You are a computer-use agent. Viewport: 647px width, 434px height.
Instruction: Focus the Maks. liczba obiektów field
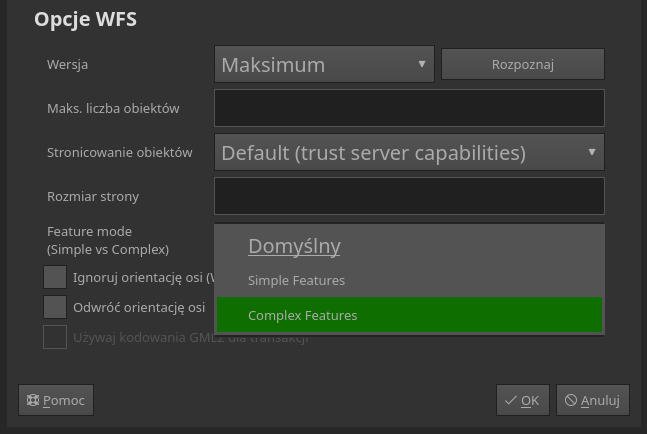click(x=409, y=108)
